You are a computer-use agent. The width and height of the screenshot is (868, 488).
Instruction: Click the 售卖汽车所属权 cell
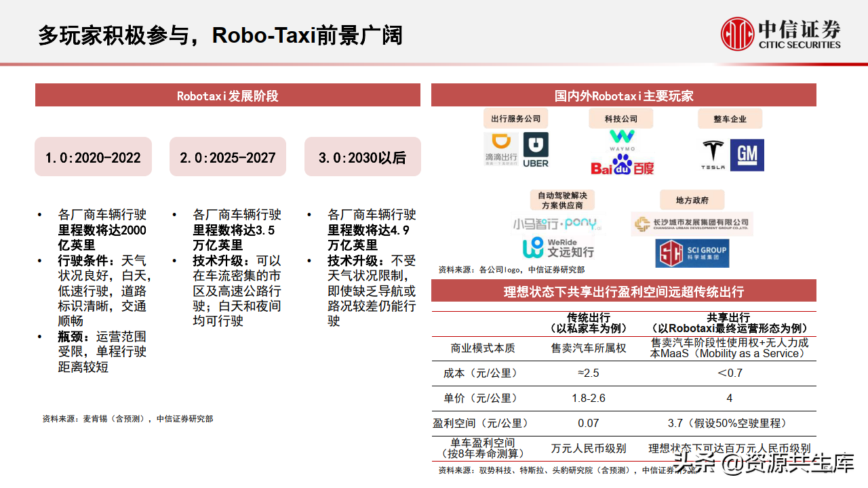(589, 348)
